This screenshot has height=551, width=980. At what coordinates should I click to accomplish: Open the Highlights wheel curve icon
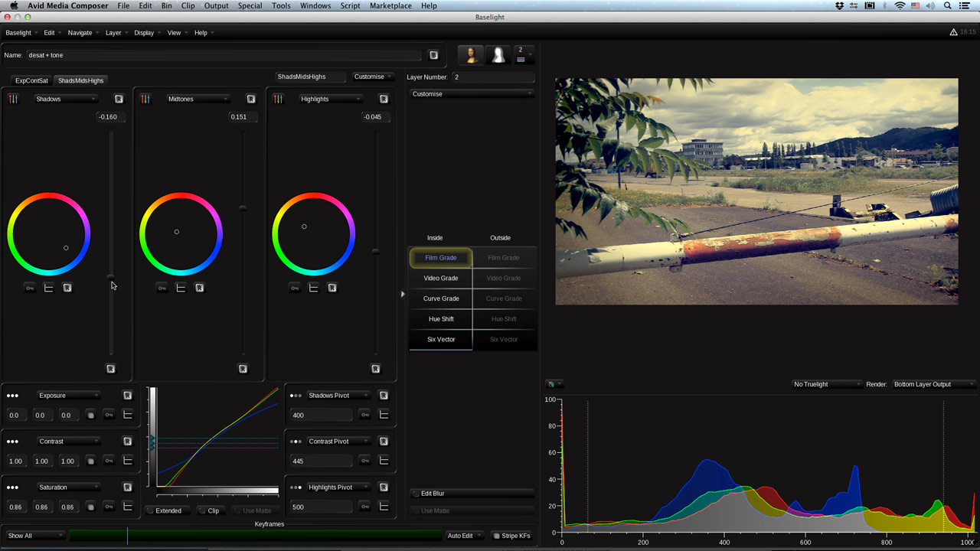pyautogui.click(x=313, y=288)
